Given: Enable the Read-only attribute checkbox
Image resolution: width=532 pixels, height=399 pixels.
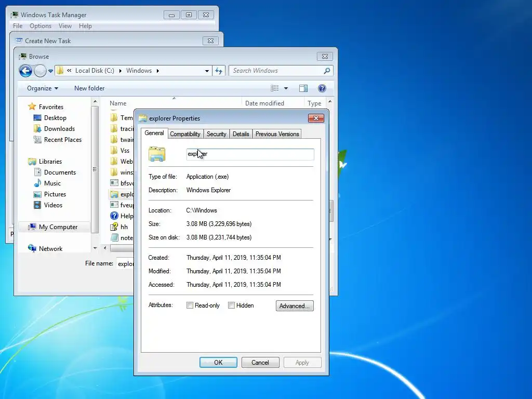Looking at the screenshot, I should coord(190,305).
